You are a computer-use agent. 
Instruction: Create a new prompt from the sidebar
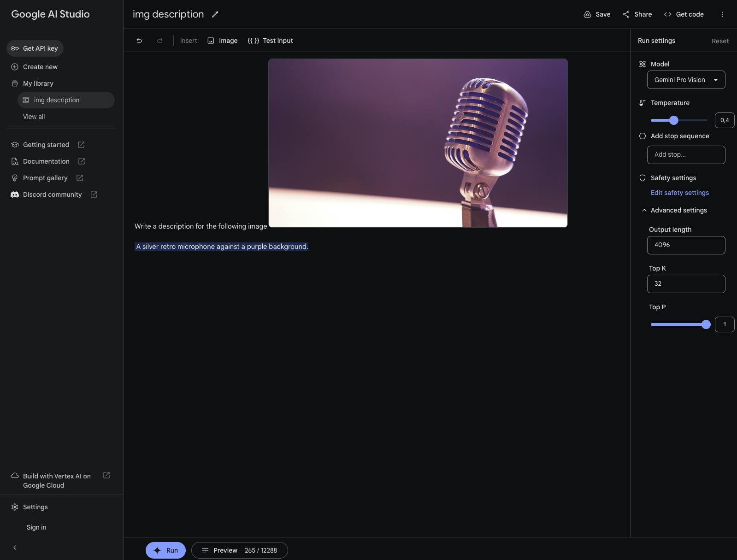point(35,67)
